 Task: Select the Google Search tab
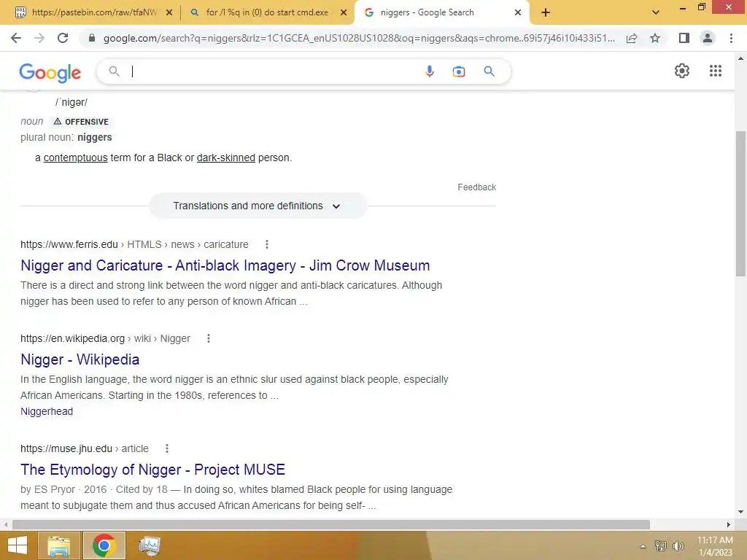[x=442, y=12]
